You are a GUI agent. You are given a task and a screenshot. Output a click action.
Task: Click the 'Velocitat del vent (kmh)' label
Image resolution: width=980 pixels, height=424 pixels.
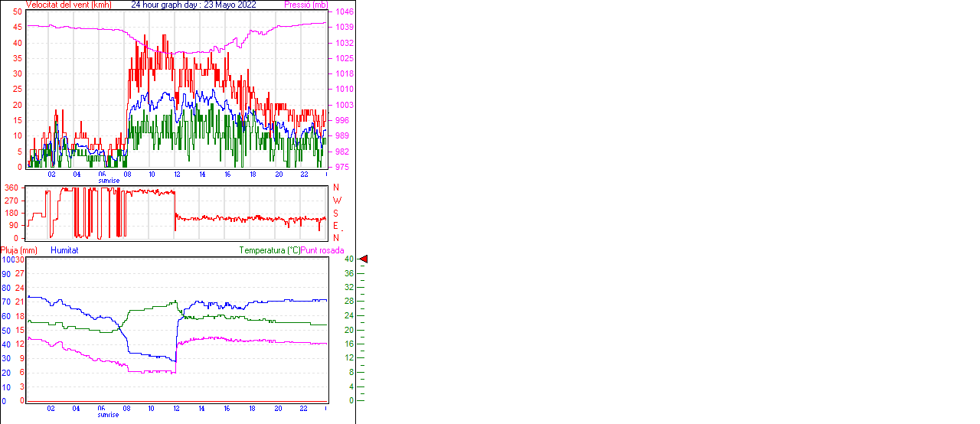pyautogui.click(x=69, y=5)
